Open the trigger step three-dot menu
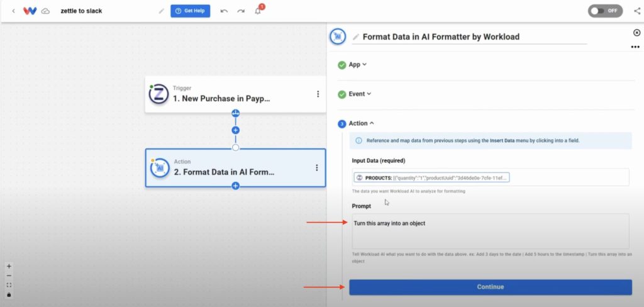Viewport: 644px width, 307px height. pos(318,94)
